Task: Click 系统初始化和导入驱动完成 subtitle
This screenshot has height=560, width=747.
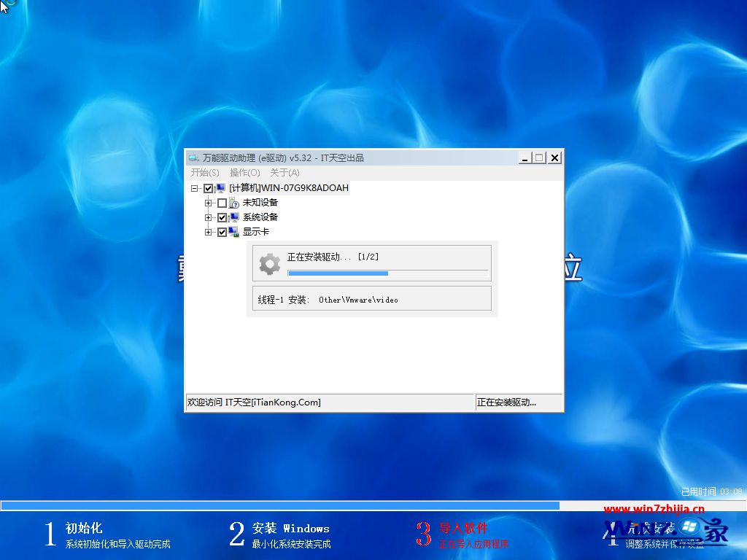Action: pos(117,544)
